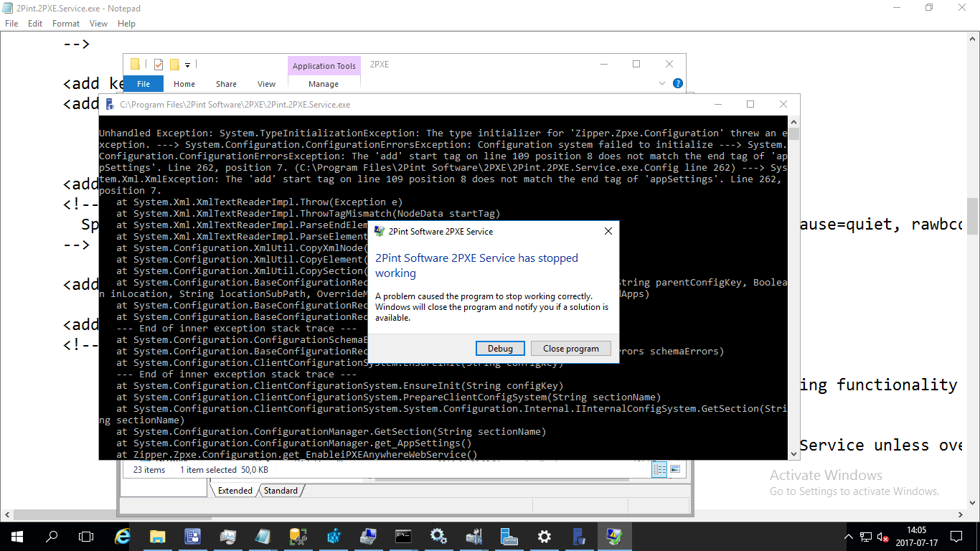Image resolution: width=980 pixels, height=551 pixels.
Task: Open taskbar clock showing 14:05
Action: 916,537
